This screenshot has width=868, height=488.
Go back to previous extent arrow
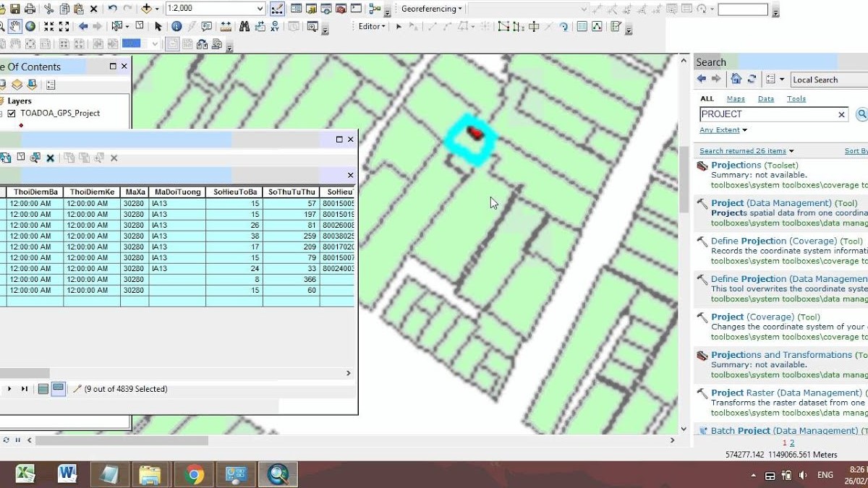click(83, 27)
